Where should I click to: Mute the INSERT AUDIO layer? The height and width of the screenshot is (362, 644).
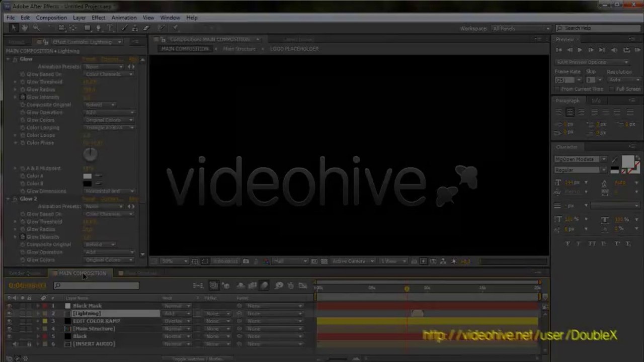[x=15, y=344]
